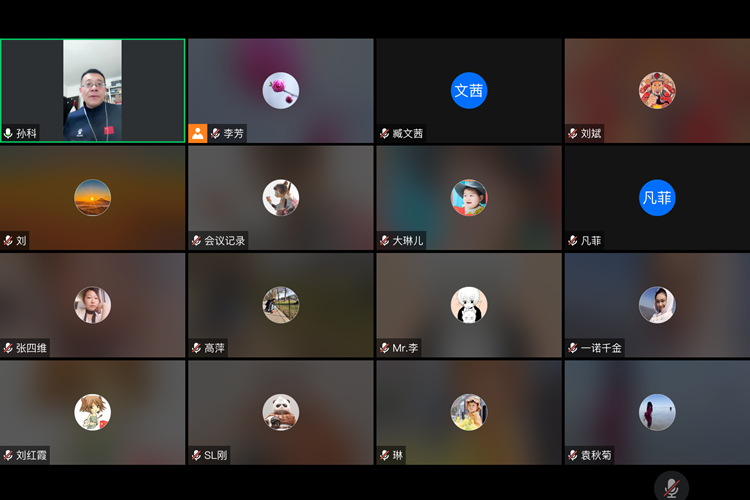Image resolution: width=750 pixels, height=500 pixels.
Task: Click the 一诺千金 name label
Action: coord(601,348)
